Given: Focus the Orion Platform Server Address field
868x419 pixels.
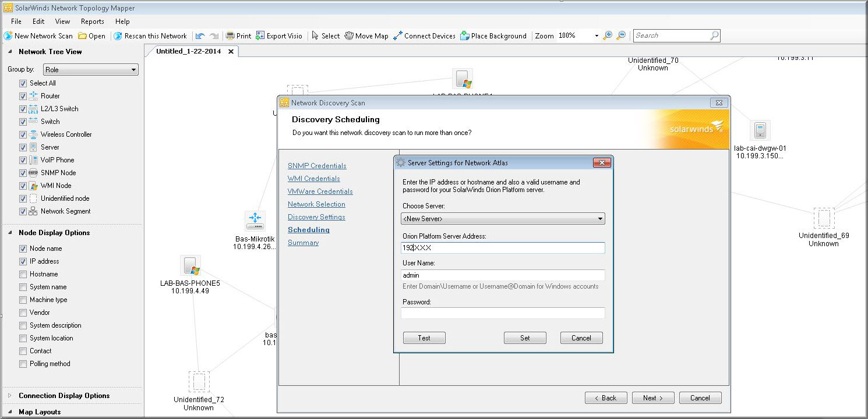Looking at the screenshot, I should (503, 248).
